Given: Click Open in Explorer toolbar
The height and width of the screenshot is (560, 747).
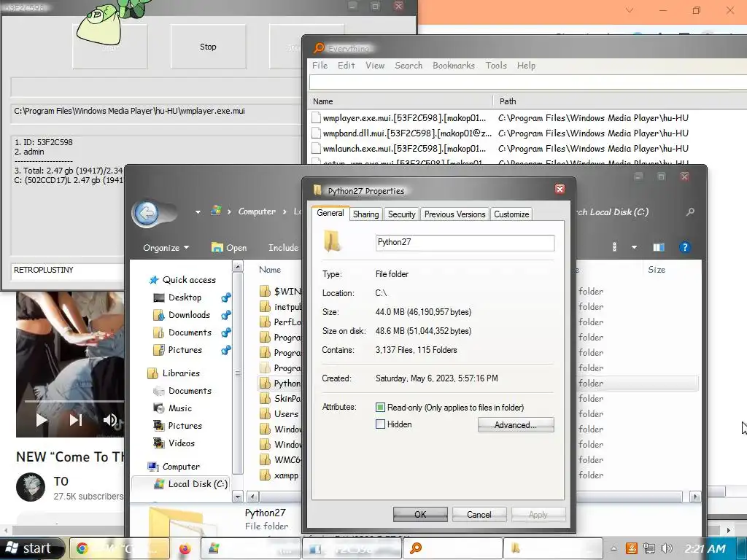Looking at the screenshot, I should point(229,248).
